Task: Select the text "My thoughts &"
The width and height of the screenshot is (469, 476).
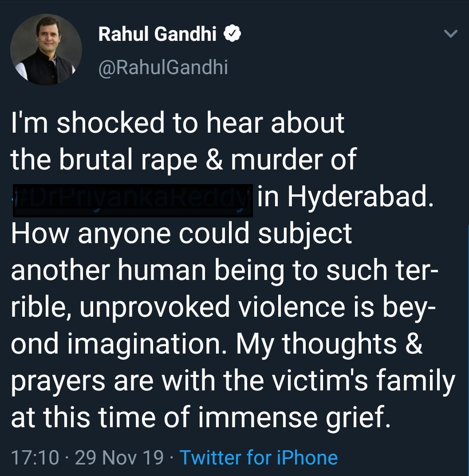Action: pyautogui.click(x=329, y=344)
